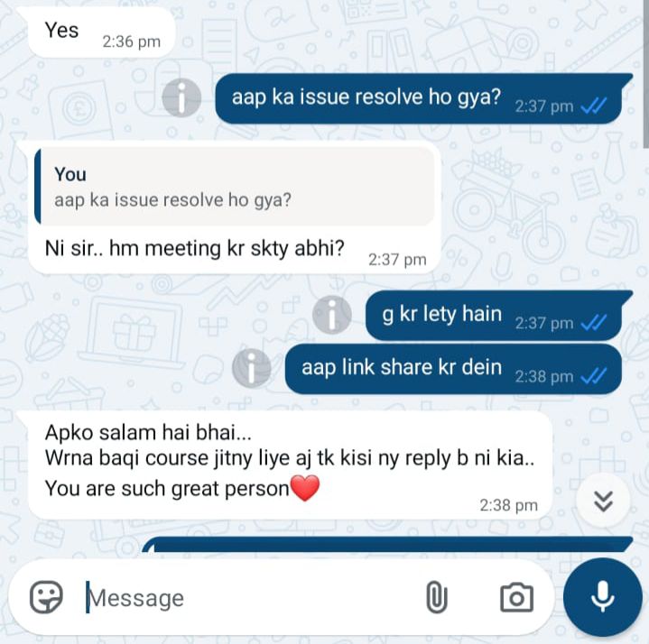Tap the red heart emoji in message
Screen dimensions: 649x644
[305, 488]
